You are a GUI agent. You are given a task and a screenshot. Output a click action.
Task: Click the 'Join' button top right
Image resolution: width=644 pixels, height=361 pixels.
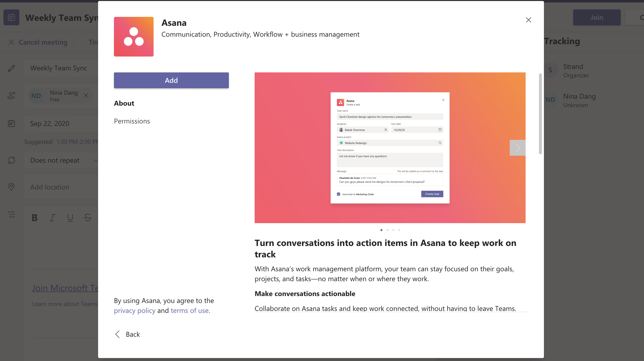(596, 17)
